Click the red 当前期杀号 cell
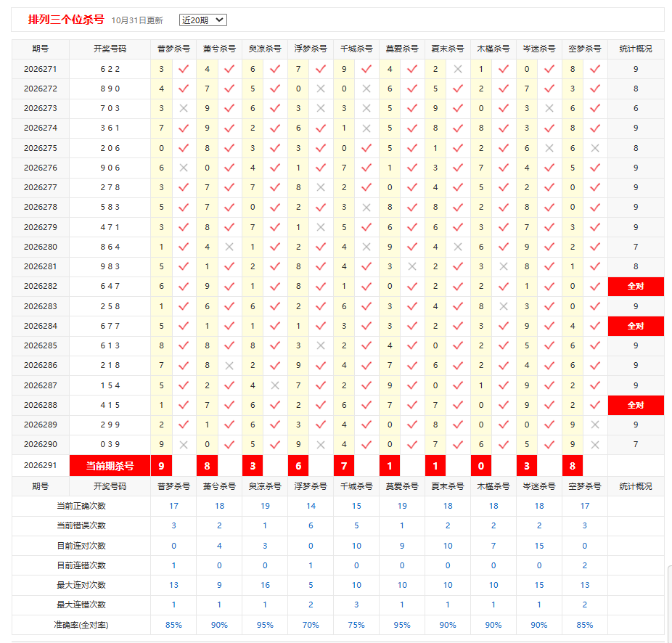 click(x=110, y=465)
